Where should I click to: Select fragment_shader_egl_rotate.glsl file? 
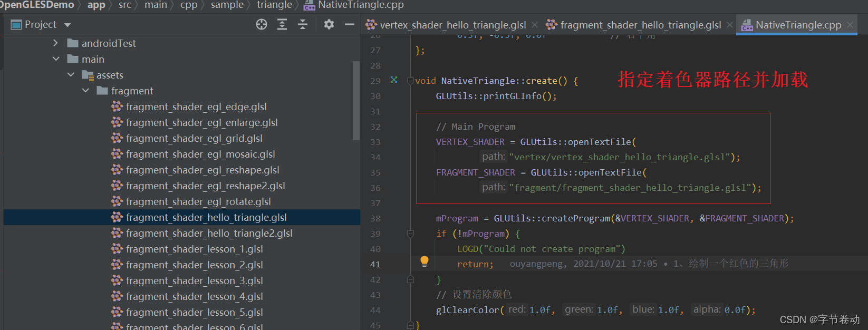tap(198, 201)
